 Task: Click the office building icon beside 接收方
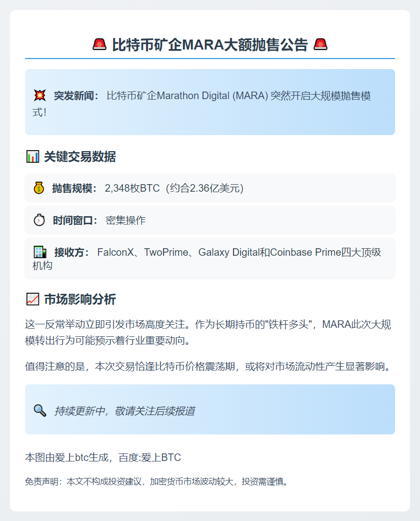pos(40,252)
